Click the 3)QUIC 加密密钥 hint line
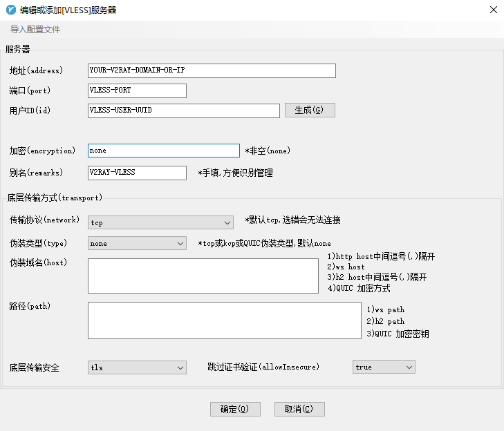This screenshot has height=431, width=504. pyautogui.click(x=398, y=334)
